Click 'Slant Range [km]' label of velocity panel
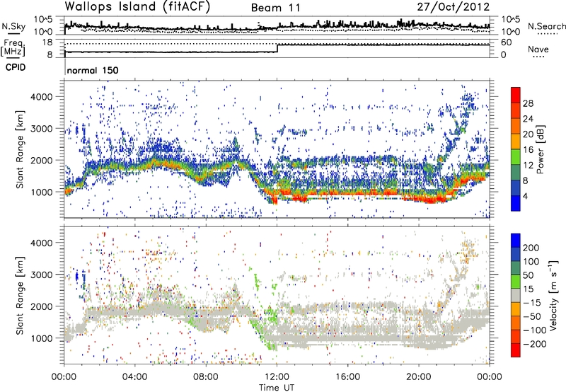Screen dimensions: 566x392 [x=20, y=295]
